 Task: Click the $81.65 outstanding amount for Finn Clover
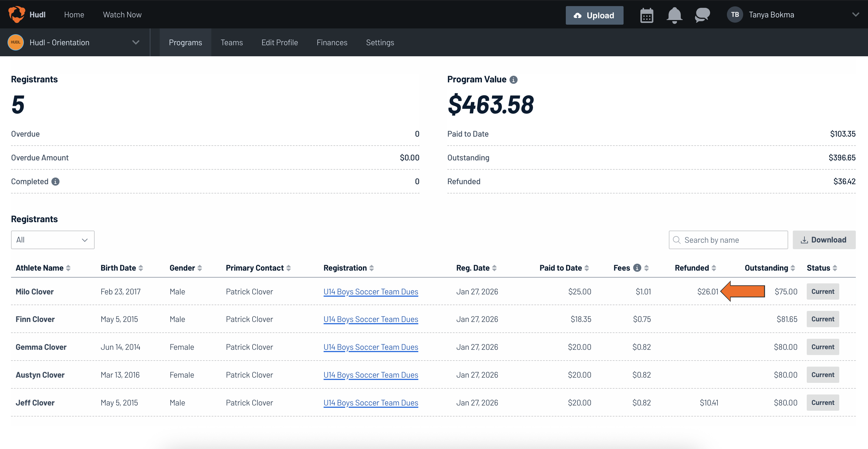pos(787,319)
